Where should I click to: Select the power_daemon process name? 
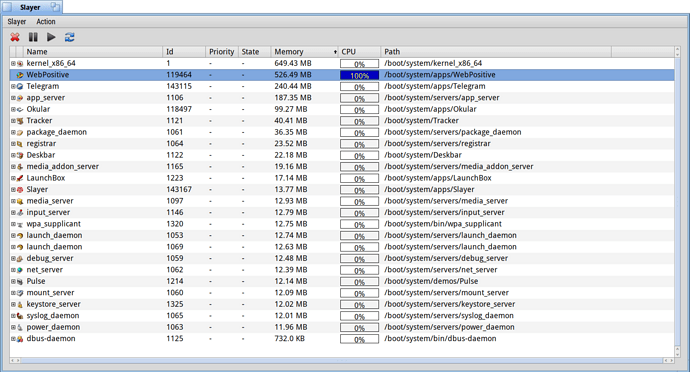click(x=53, y=327)
